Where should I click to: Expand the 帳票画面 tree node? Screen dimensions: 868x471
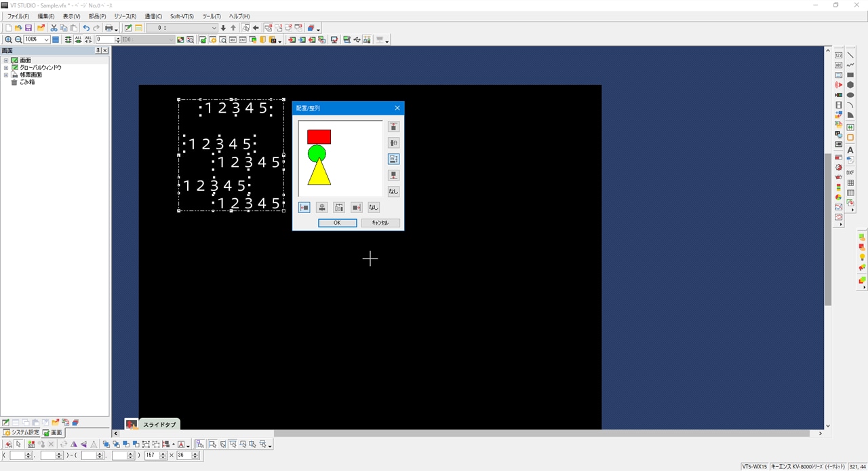click(x=6, y=75)
